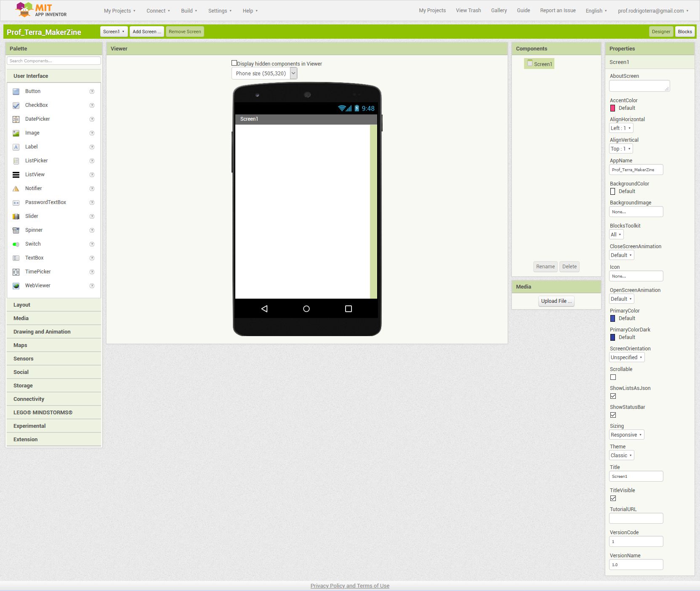Image resolution: width=700 pixels, height=591 pixels.
Task: Select the DatePicker icon in Palette
Action: (16, 119)
